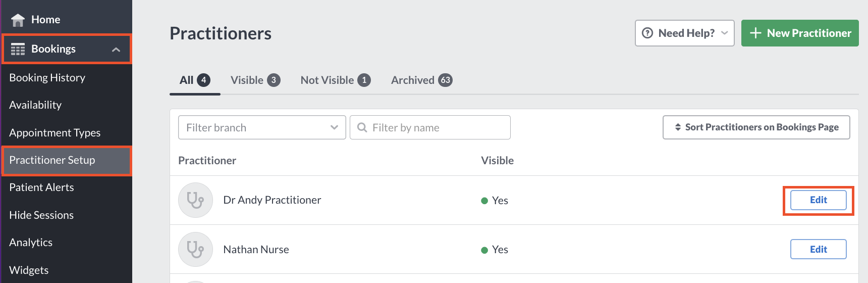Click the Visible column header
The height and width of the screenshot is (283, 868).
coord(497,160)
